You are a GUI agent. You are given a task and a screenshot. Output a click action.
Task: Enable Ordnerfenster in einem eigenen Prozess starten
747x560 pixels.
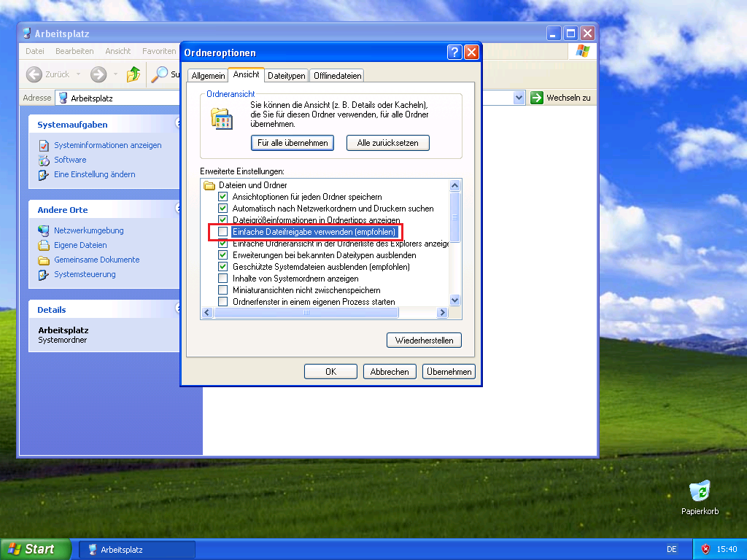coord(223,301)
